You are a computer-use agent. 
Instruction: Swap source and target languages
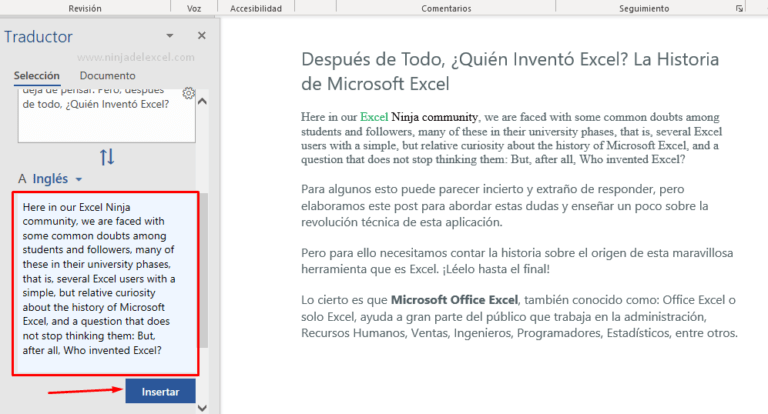click(x=107, y=157)
